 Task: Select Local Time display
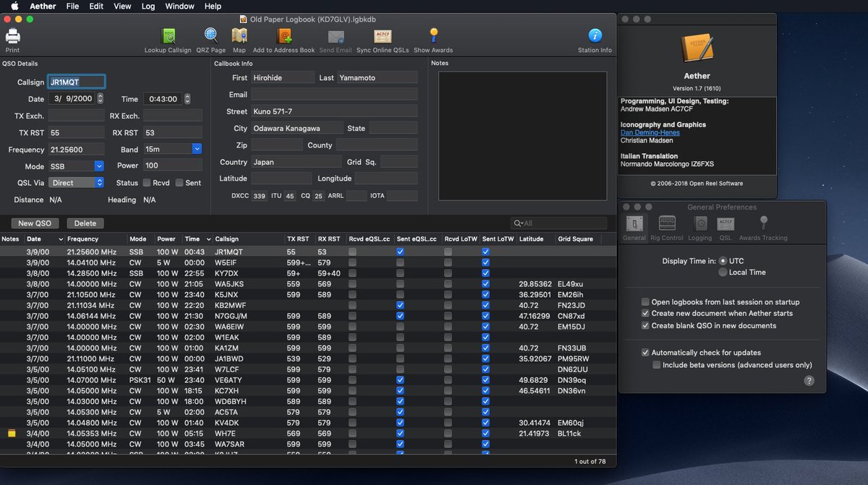[723, 272]
